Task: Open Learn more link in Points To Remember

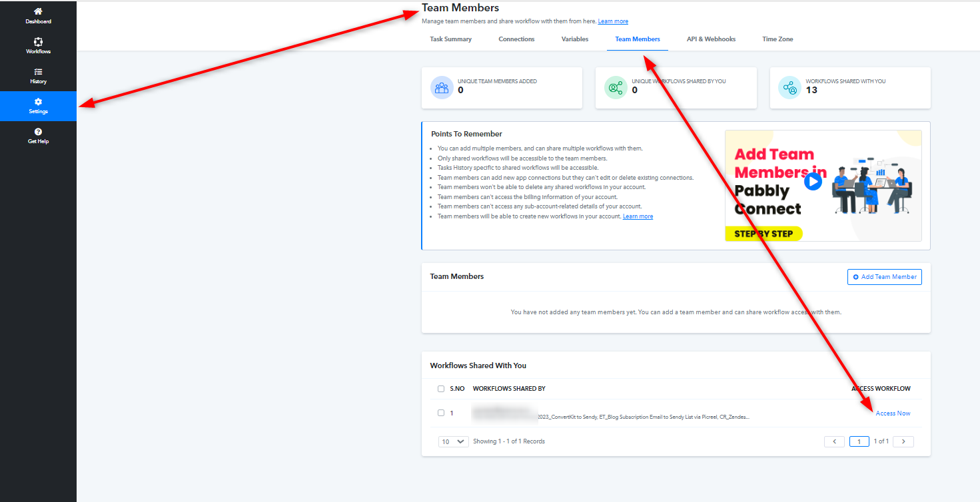Action: [638, 216]
